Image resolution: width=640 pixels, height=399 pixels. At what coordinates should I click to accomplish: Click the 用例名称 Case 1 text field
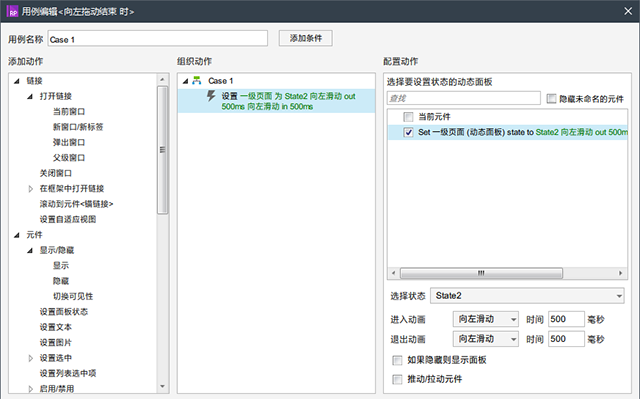click(158, 39)
